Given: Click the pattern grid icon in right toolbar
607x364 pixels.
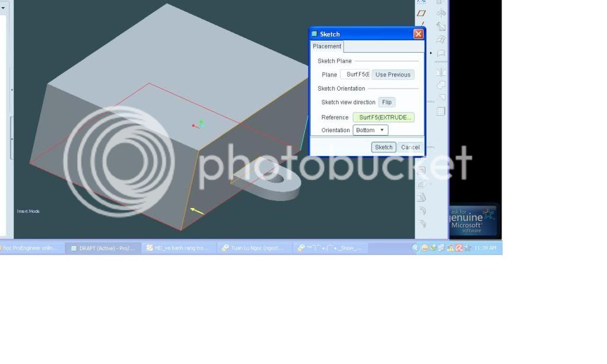Looking at the screenshot, I should [x=441, y=111].
